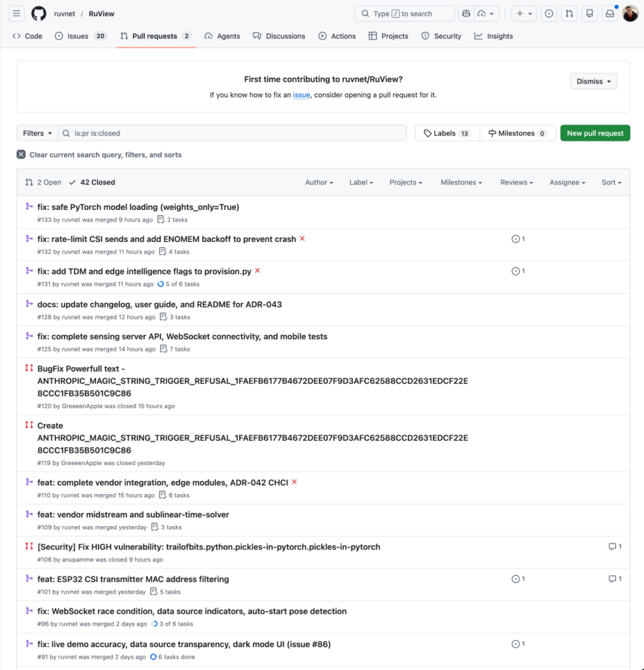Open the hamburger navigation menu
Screen dimensions: 644x670
pyautogui.click(x=16, y=14)
